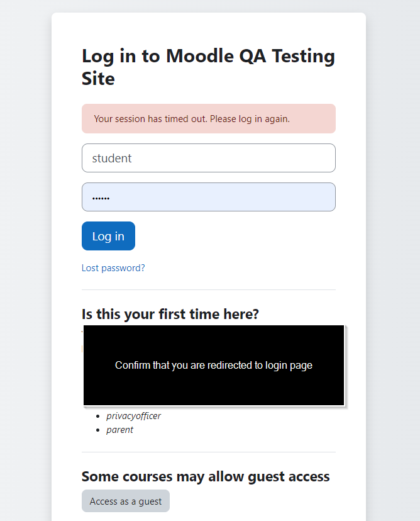Click the word "Moodle" in page title

point(200,55)
